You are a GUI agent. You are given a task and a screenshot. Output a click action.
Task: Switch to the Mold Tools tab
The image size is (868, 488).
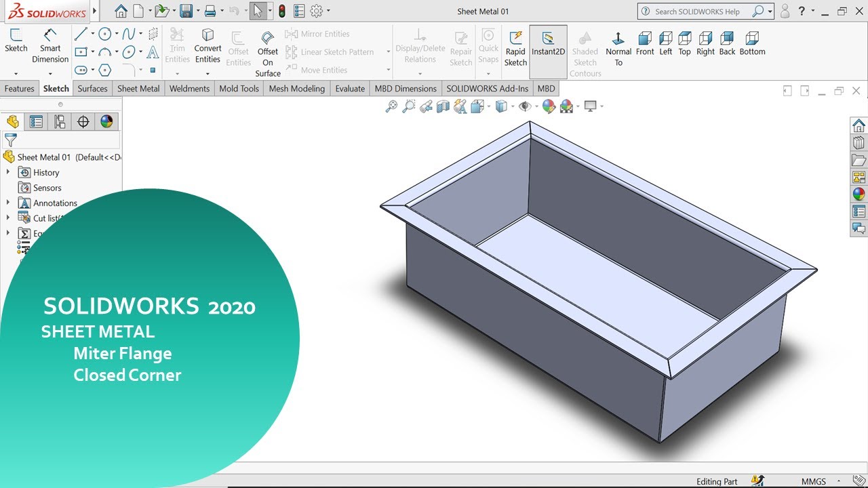click(239, 88)
